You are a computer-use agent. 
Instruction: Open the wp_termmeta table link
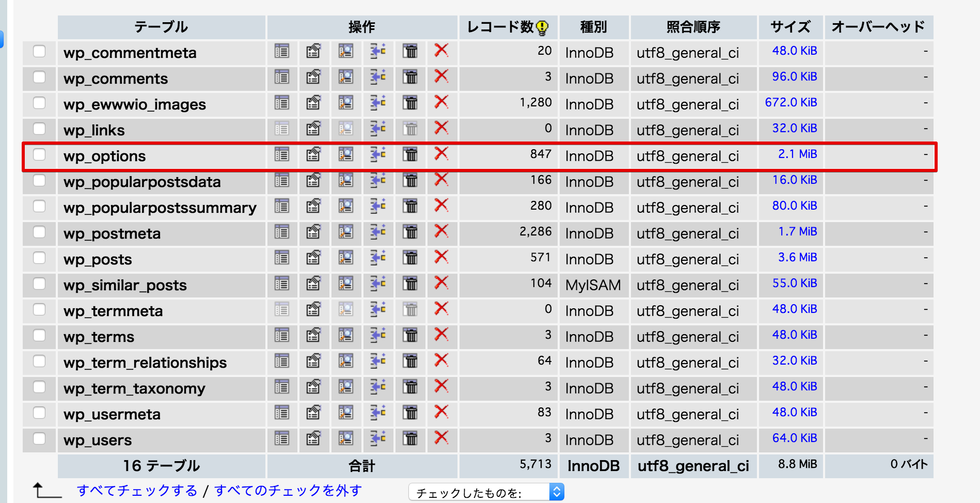pyautogui.click(x=113, y=311)
